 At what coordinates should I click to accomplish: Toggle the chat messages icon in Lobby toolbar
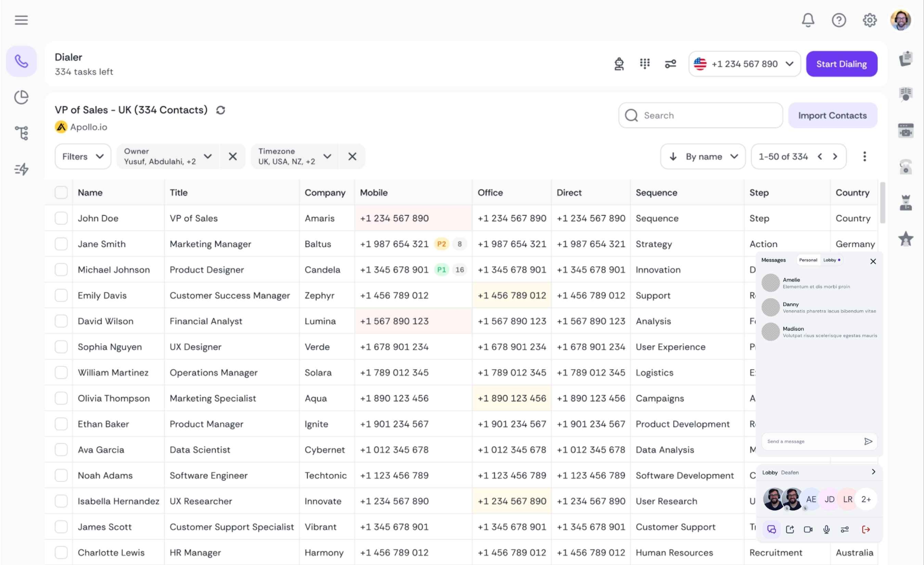[x=772, y=529]
